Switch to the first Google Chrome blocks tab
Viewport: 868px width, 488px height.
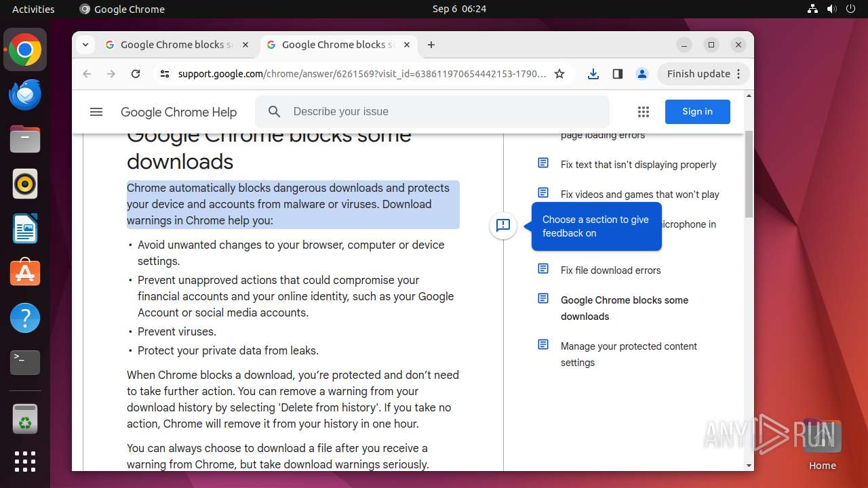178,45
